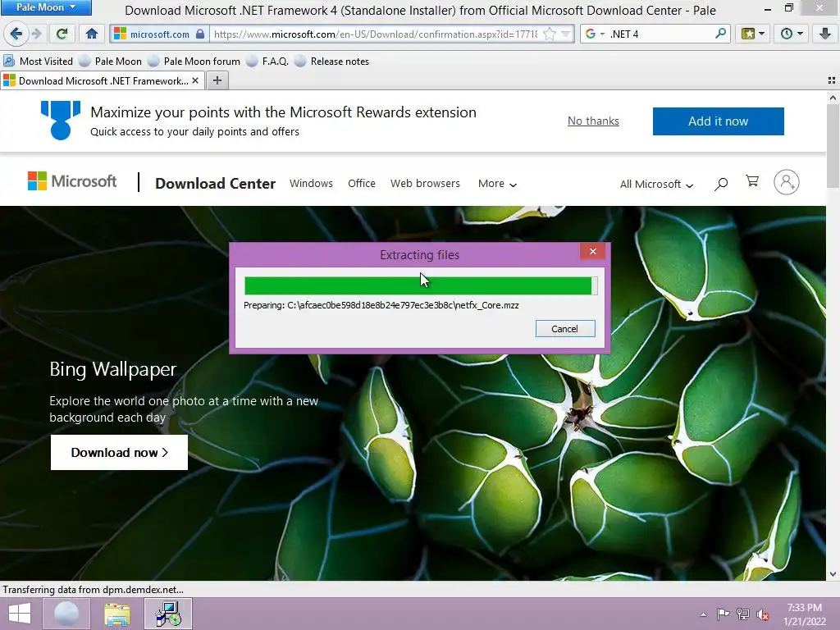Open a new tab with plus button

tap(217, 80)
